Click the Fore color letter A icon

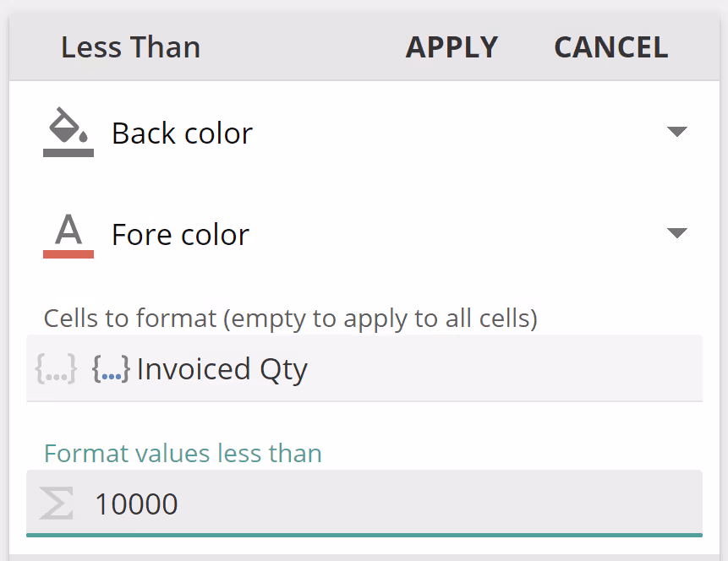point(68,228)
